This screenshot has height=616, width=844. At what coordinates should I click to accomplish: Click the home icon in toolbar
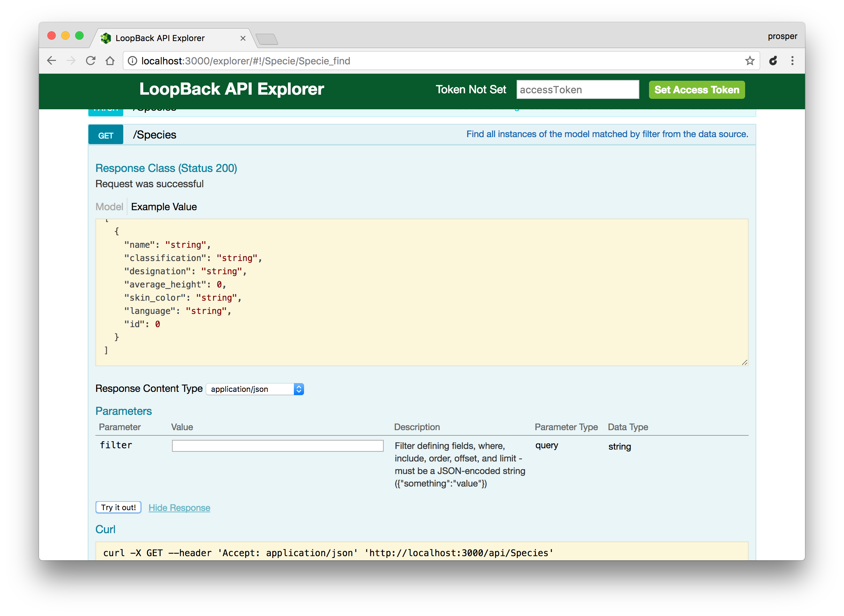pos(110,61)
